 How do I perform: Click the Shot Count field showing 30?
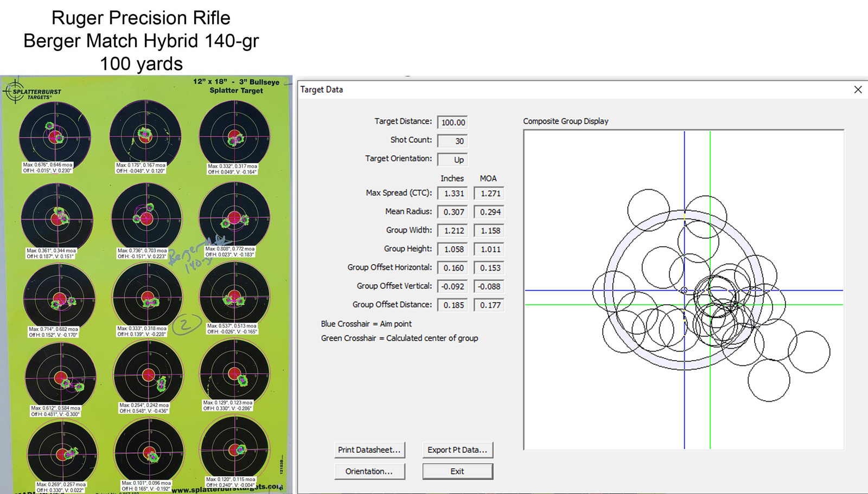coord(452,141)
